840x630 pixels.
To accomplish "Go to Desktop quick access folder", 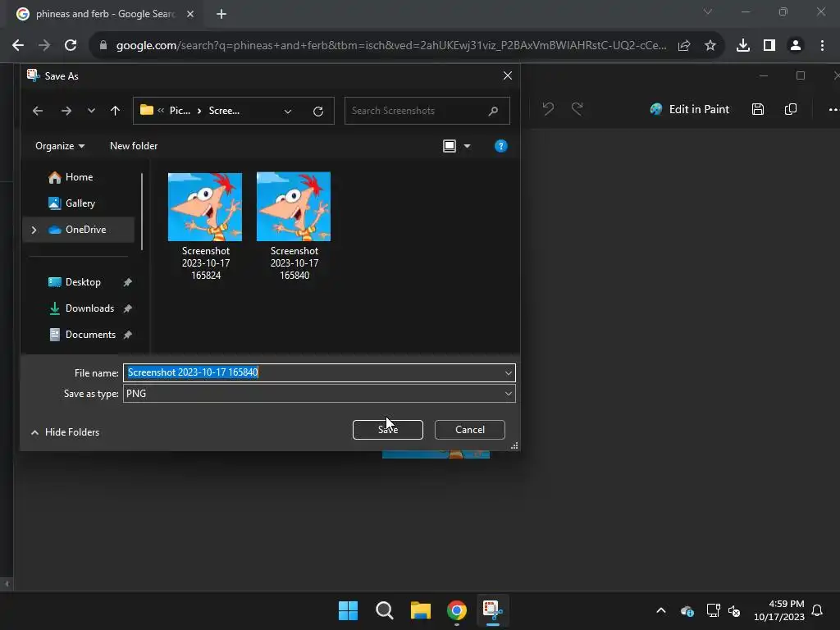I will coord(75,282).
